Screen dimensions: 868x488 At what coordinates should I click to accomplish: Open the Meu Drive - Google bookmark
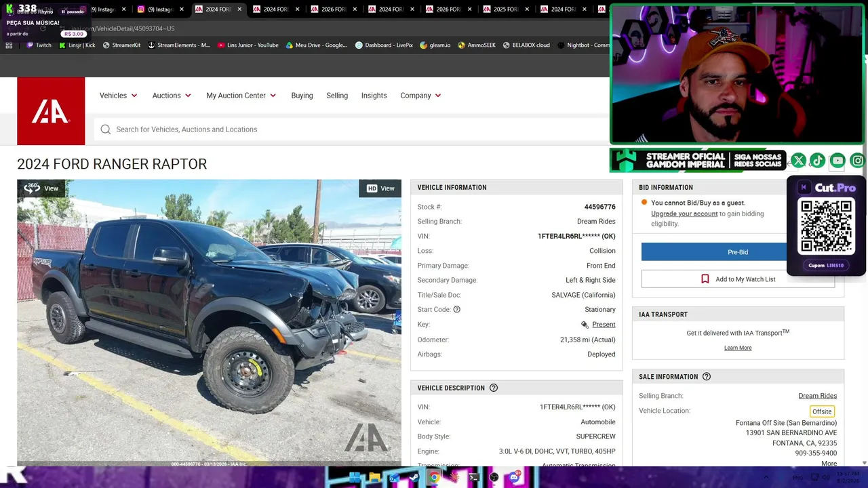point(317,45)
